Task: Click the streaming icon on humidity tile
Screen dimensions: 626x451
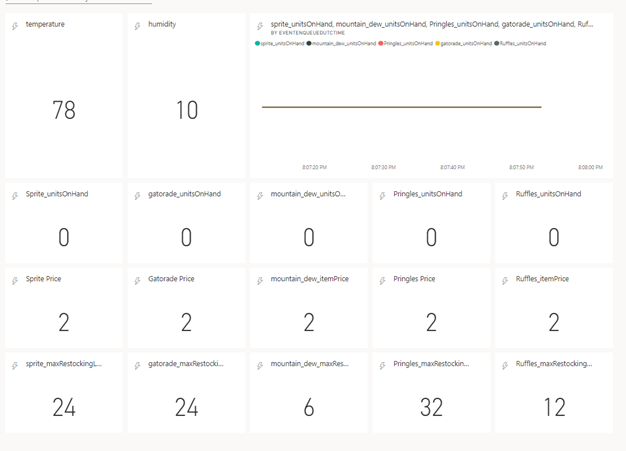Action: 137,26
